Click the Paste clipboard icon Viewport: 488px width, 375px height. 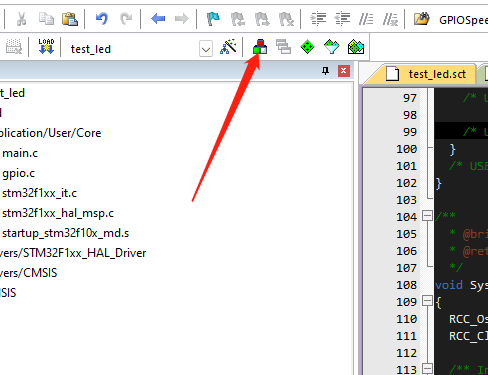coord(70,19)
